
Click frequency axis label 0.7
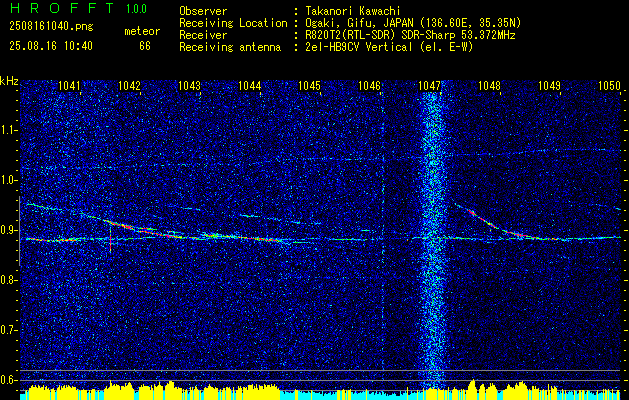point(7,330)
